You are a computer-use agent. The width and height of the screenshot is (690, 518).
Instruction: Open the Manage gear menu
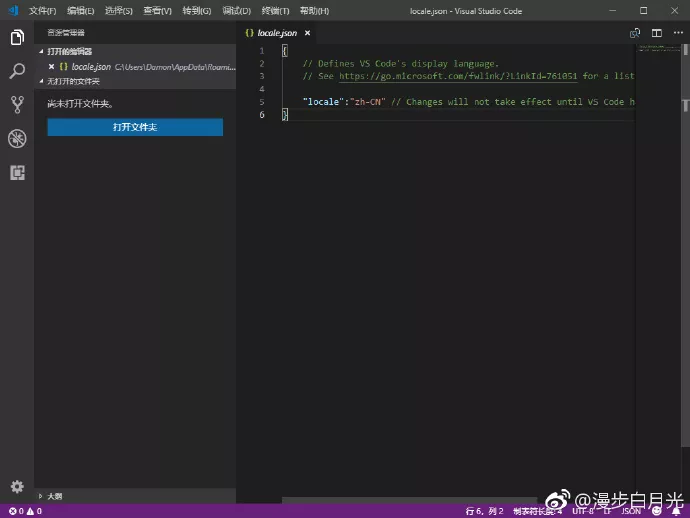(x=17, y=486)
